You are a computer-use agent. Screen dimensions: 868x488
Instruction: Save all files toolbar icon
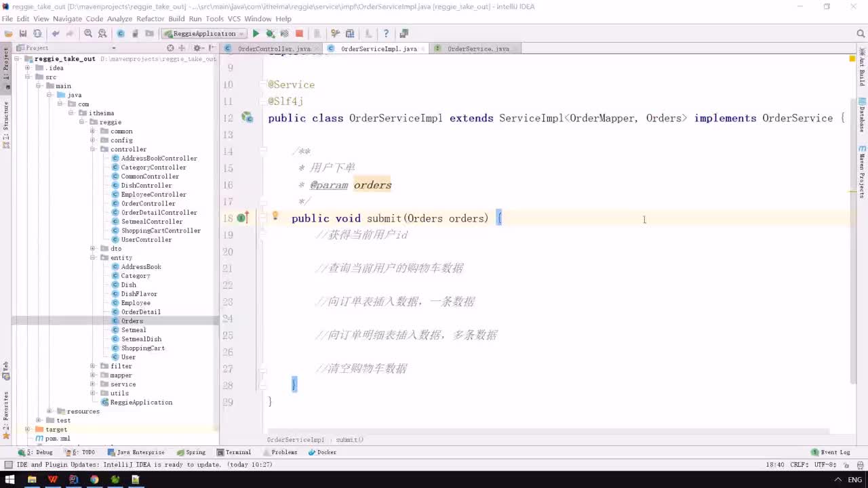(x=22, y=33)
